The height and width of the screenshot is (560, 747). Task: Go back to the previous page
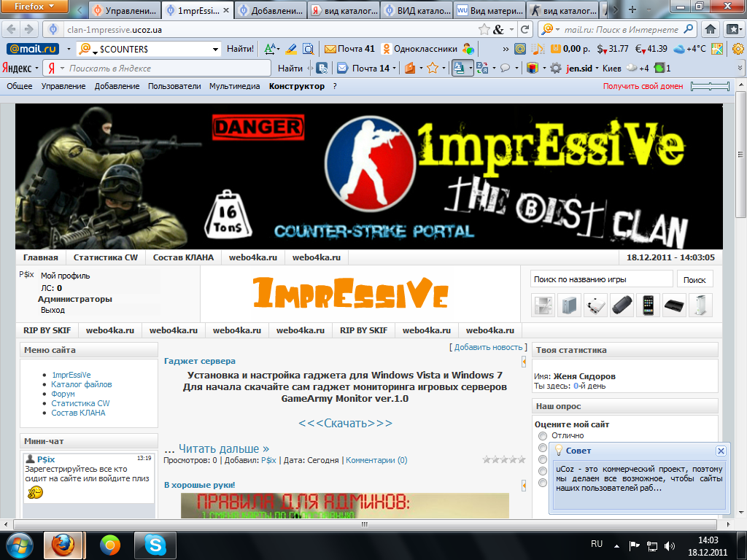pos(12,29)
